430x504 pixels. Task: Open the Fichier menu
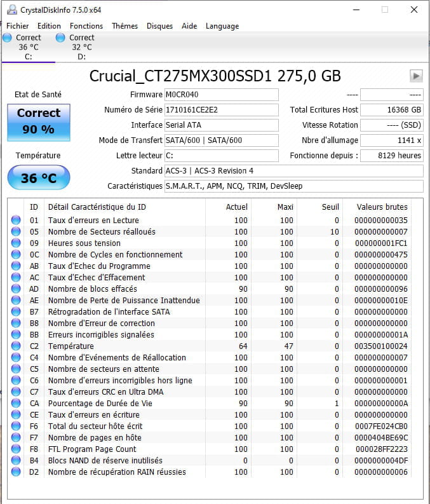[18, 26]
